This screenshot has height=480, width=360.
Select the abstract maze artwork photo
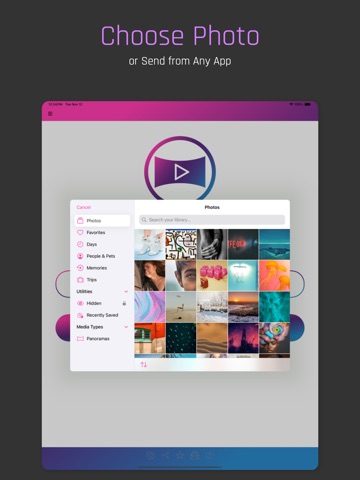pos(181,244)
